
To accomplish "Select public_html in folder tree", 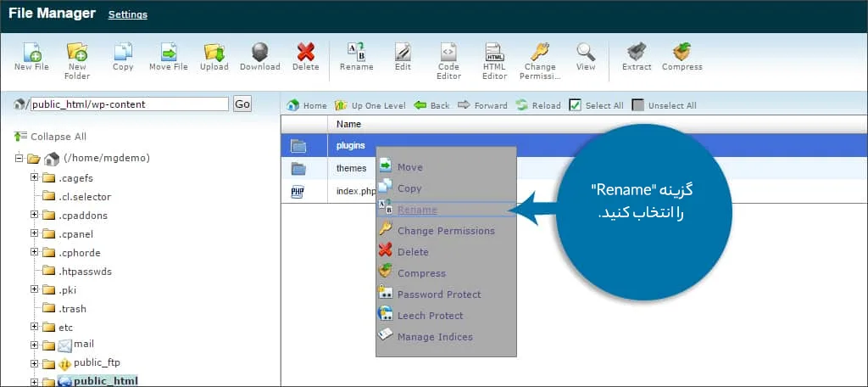I will tap(106, 380).
